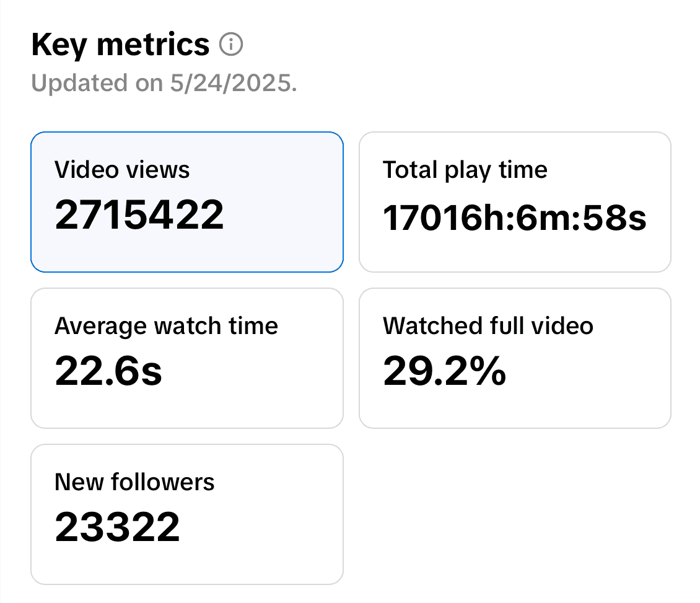Click the New followers label
Viewport: 700px width, 603px height.
(134, 482)
